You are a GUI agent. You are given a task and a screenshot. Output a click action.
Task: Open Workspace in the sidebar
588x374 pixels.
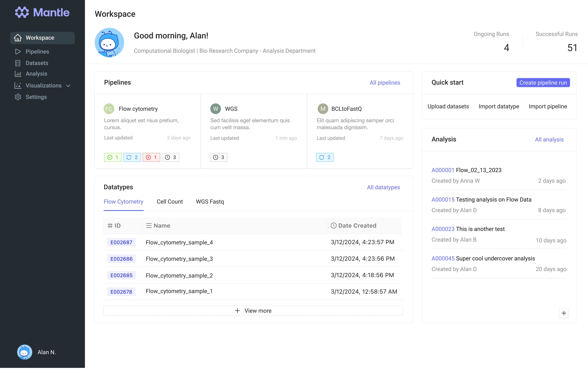coord(42,38)
